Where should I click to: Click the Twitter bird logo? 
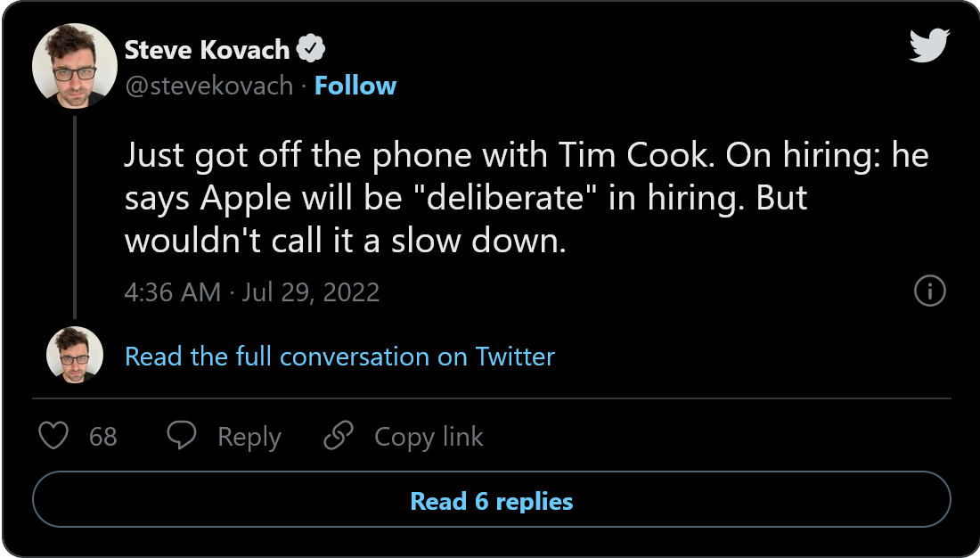(x=930, y=46)
